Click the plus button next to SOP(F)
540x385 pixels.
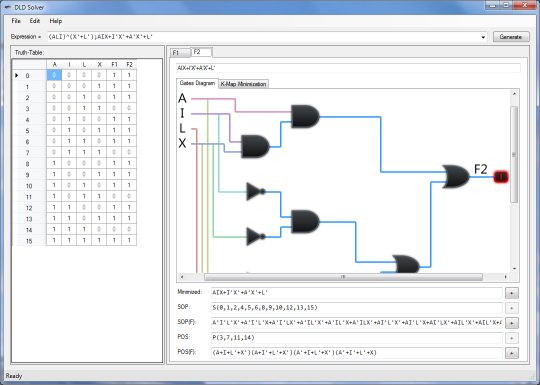pyautogui.click(x=512, y=323)
